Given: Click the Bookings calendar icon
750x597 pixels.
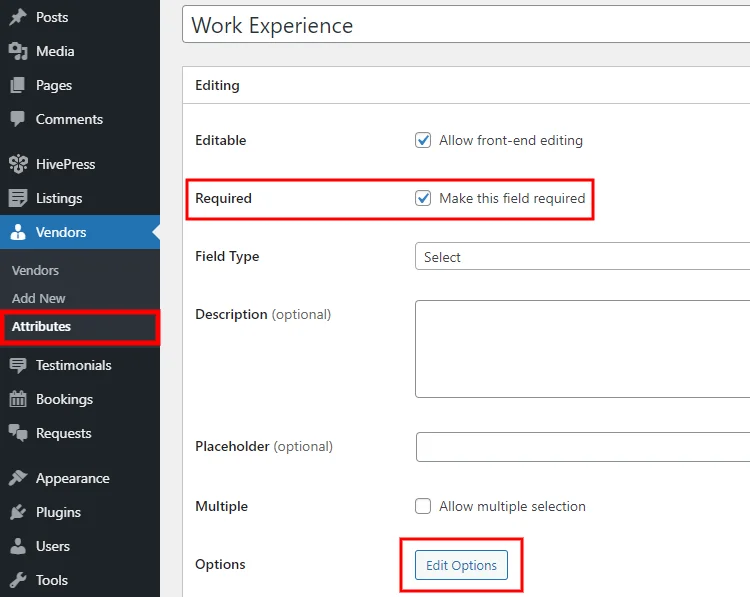Looking at the screenshot, I should point(18,399).
